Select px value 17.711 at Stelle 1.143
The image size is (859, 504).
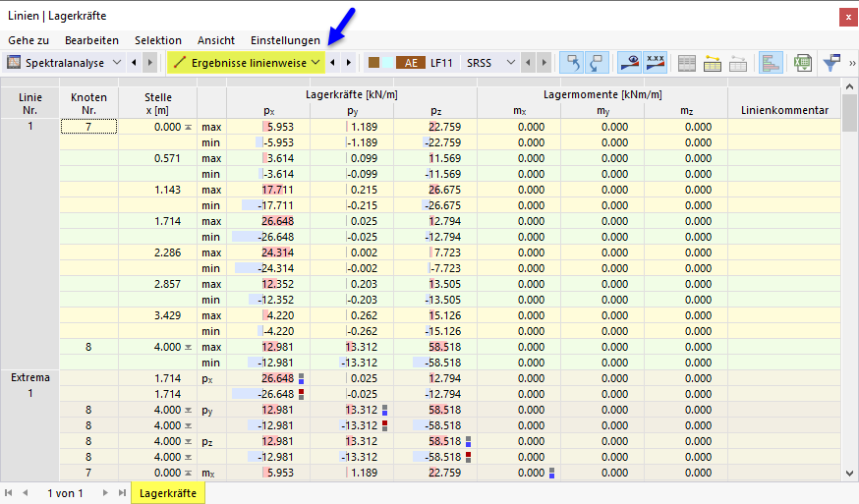point(268,190)
